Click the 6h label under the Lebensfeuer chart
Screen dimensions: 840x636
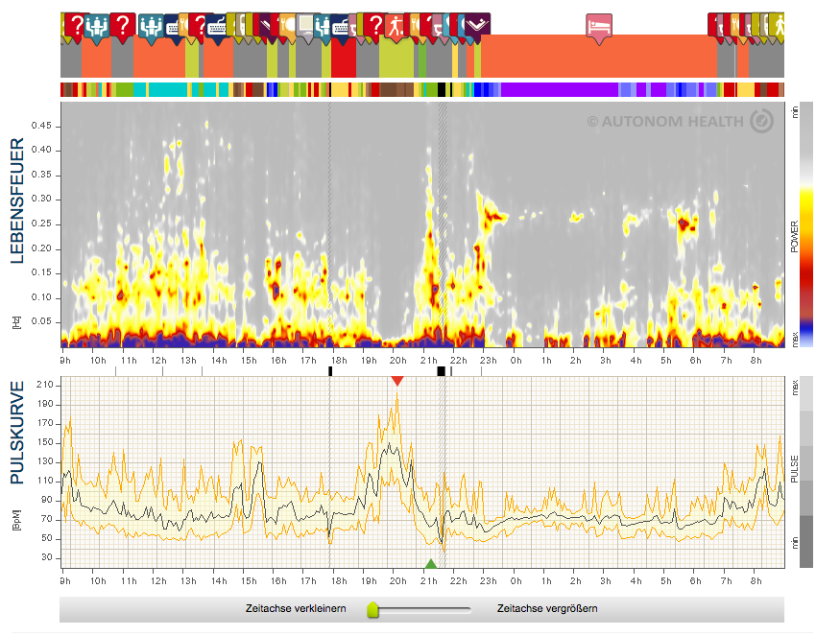tap(695, 361)
